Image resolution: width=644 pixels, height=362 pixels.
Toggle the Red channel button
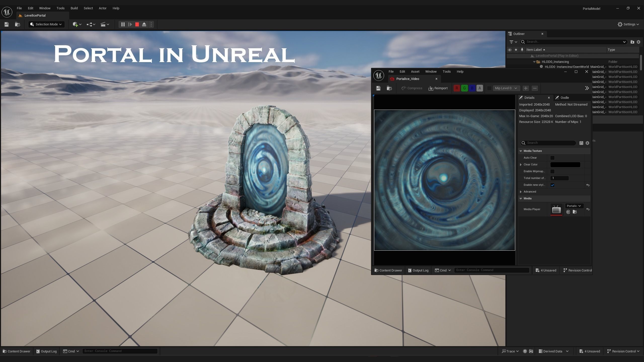[x=457, y=88]
